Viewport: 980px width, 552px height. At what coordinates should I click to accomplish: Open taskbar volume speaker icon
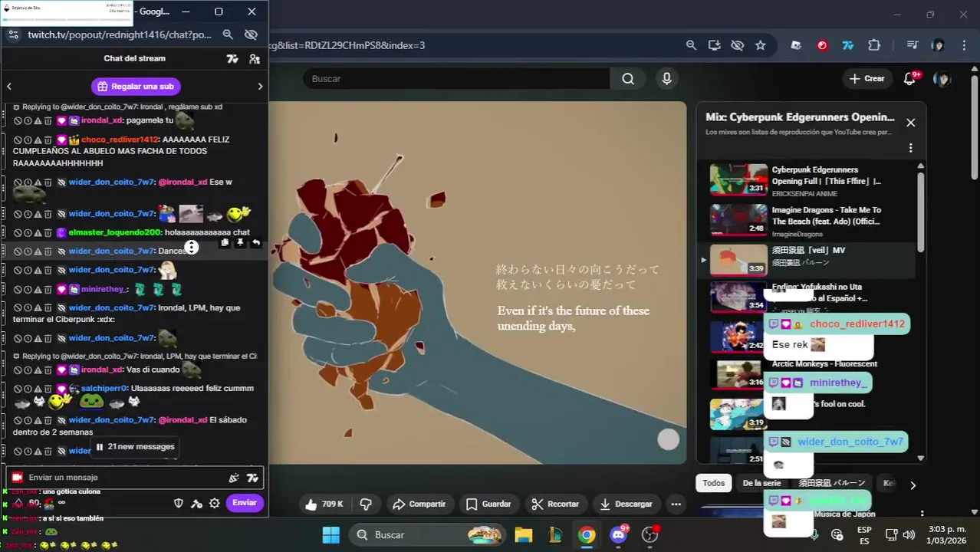(x=909, y=534)
